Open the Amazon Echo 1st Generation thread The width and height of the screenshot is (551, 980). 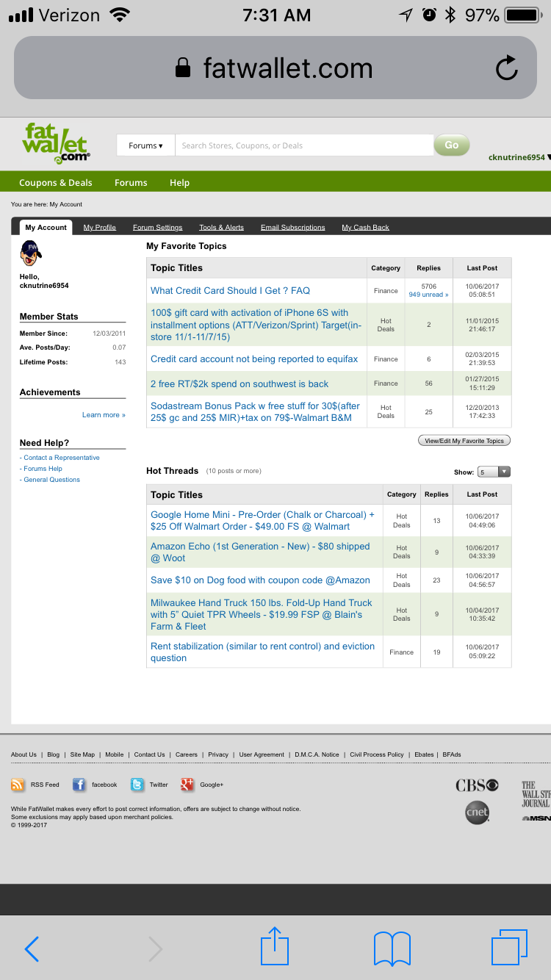(x=260, y=552)
